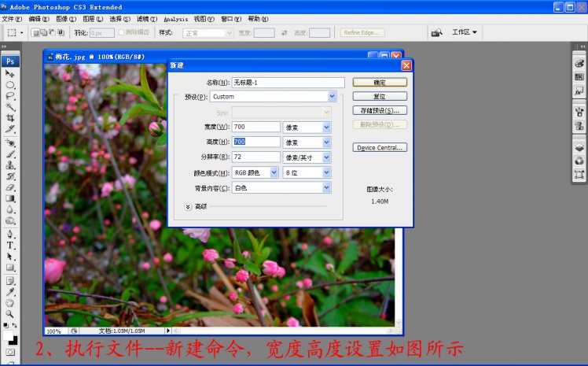The image size is (588, 366).
Task: Select the Eraser tool
Action: click(11, 188)
